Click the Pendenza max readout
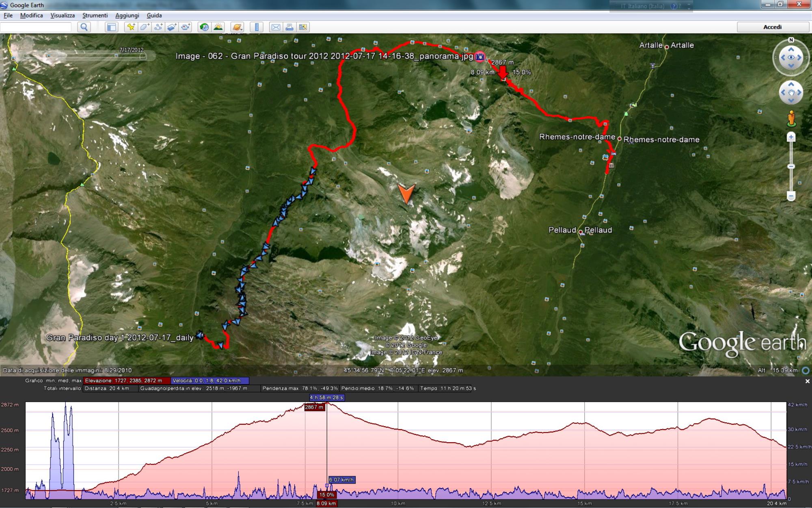The image size is (812, 508). point(300,389)
